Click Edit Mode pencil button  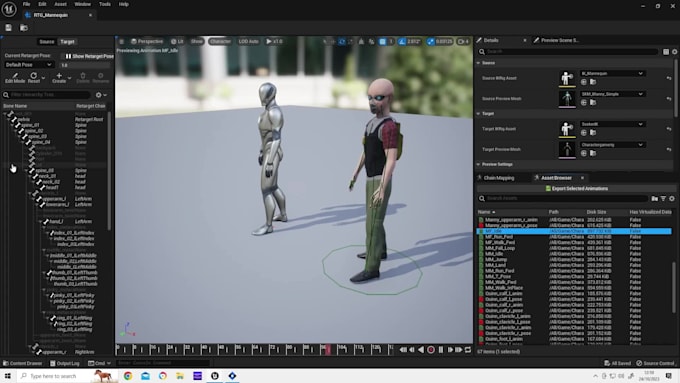[x=15, y=78]
